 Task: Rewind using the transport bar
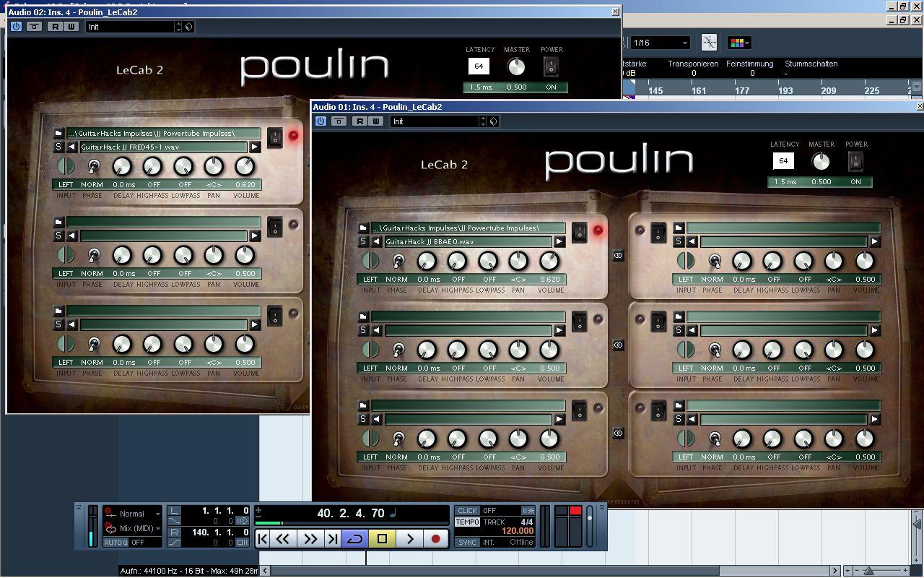(284, 539)
